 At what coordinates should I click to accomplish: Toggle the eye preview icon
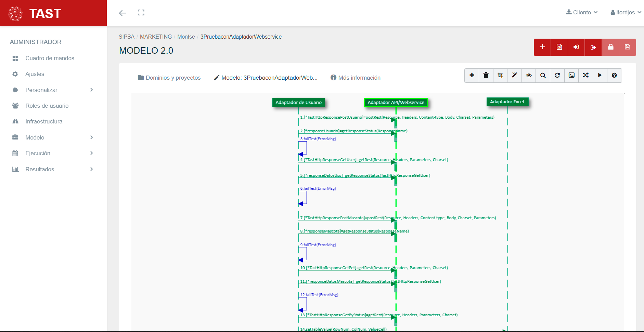(x=529, y=75)
